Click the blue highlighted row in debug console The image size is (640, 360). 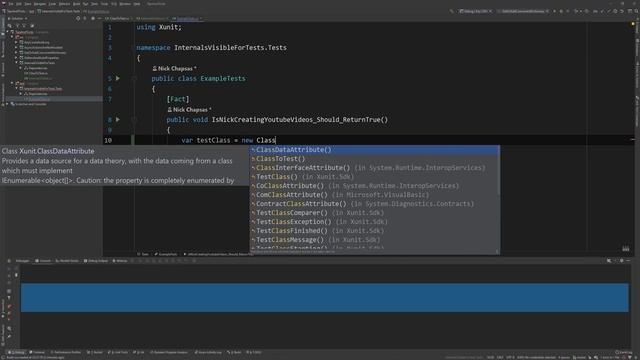click(324, 298)
